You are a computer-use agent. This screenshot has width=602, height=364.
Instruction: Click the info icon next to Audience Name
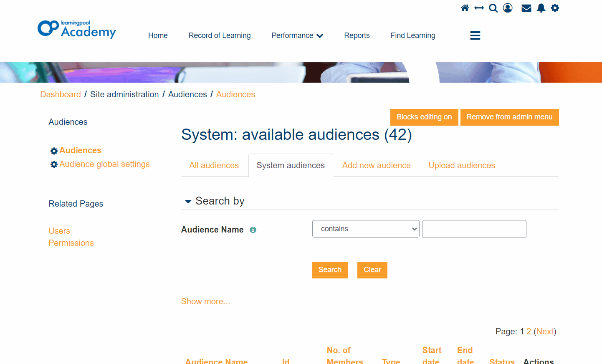tap(253, 230)
